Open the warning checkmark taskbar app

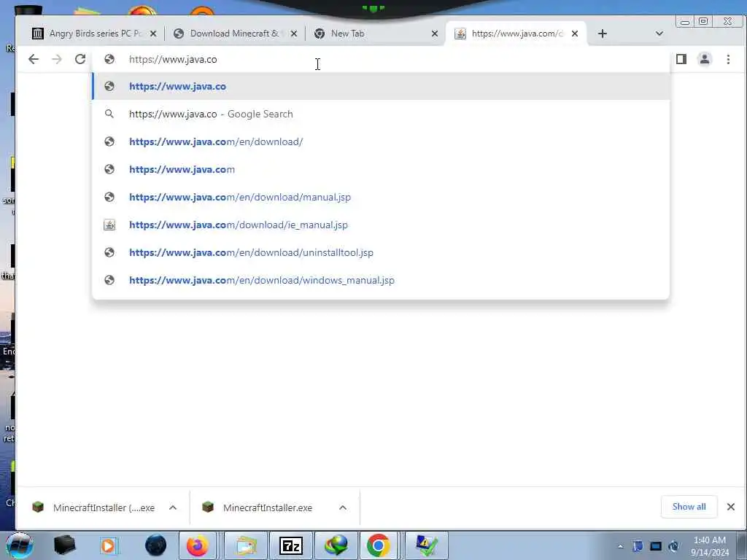(426, 545)
